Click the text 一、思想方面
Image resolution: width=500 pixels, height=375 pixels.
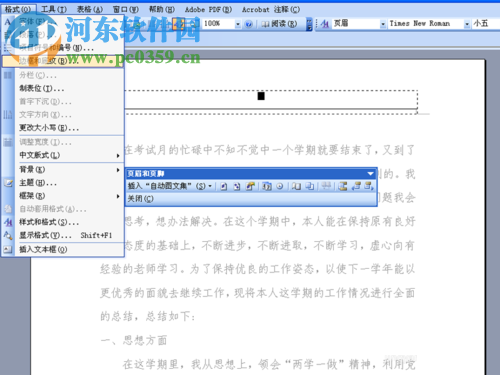pyautogui.click(x=134, y=340)
